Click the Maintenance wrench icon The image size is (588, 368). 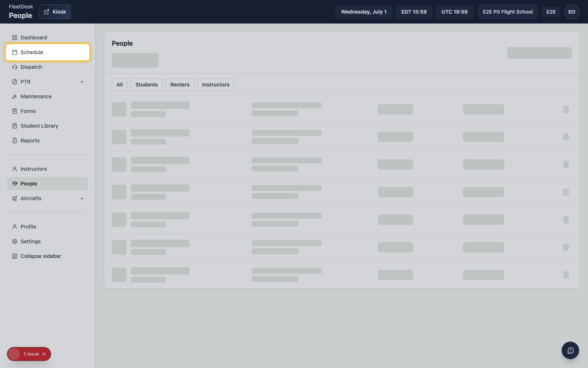click(15, 96)
